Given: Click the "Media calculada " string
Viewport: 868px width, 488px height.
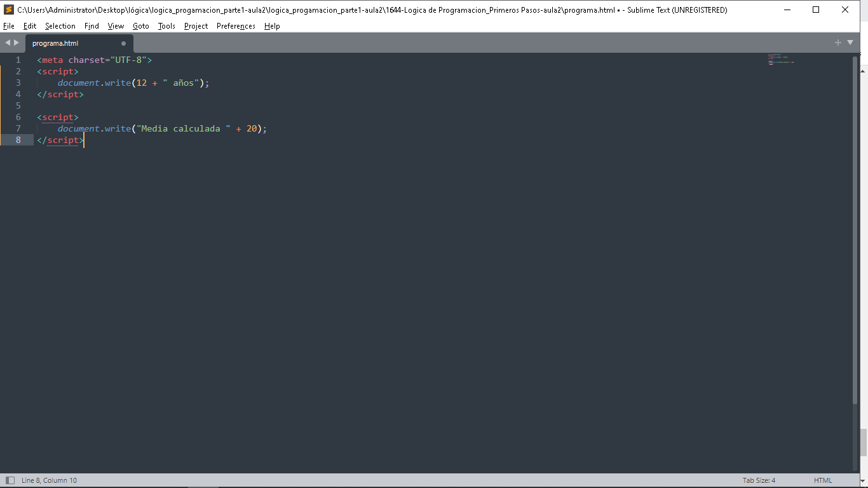Looking at the screenshot, I should pos(184,128).
